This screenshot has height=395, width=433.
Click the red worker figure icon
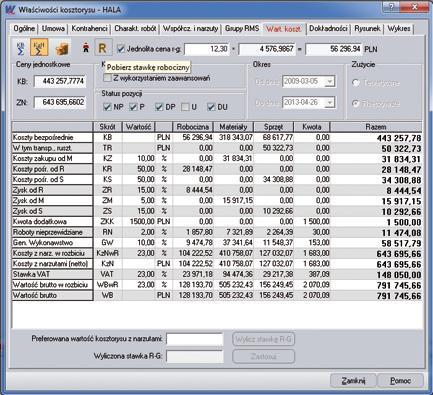click(86, 48)
